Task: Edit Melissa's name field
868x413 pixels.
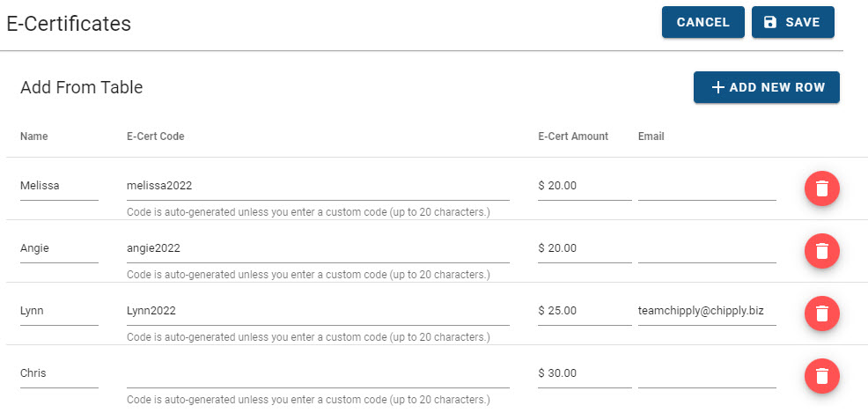Action: [59, 187]
